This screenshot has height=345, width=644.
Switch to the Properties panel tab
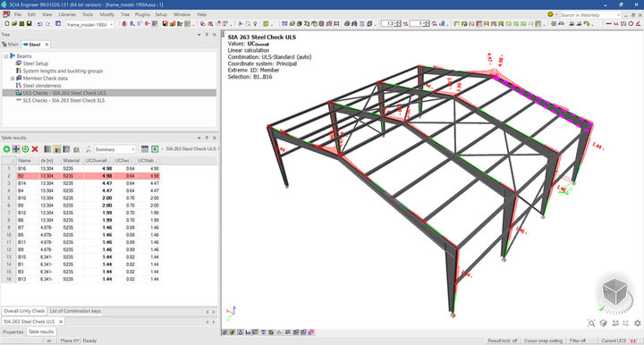[13, 332]
